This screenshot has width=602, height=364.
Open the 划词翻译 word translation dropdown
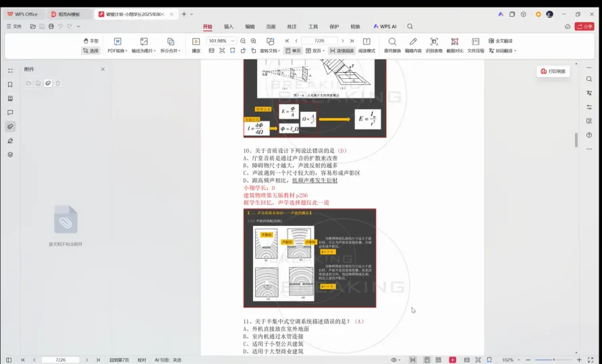coord(502,51)
